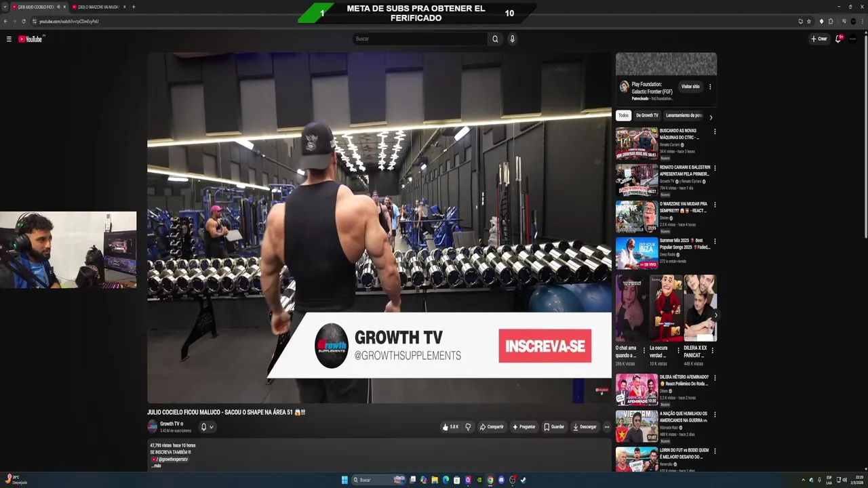Screen dimensions: 868x488
Task: Click the main video player
Action: (x=379, y=228)
